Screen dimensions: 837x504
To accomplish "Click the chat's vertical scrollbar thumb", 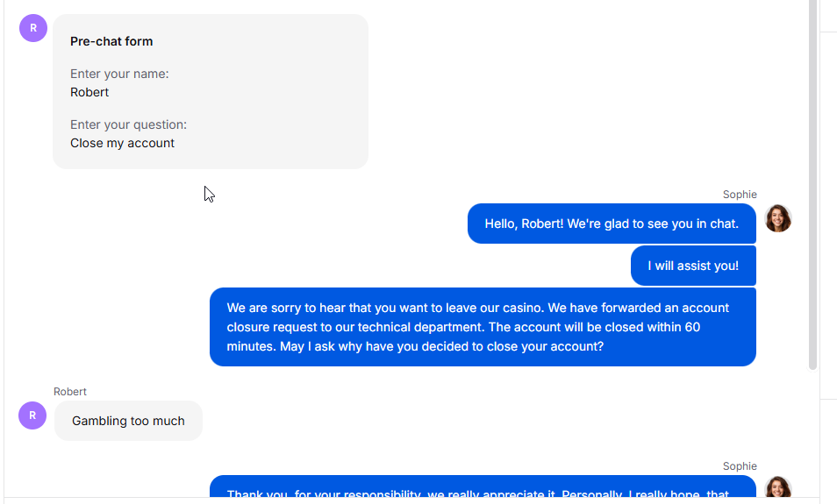I will click(x=813, y=184).
